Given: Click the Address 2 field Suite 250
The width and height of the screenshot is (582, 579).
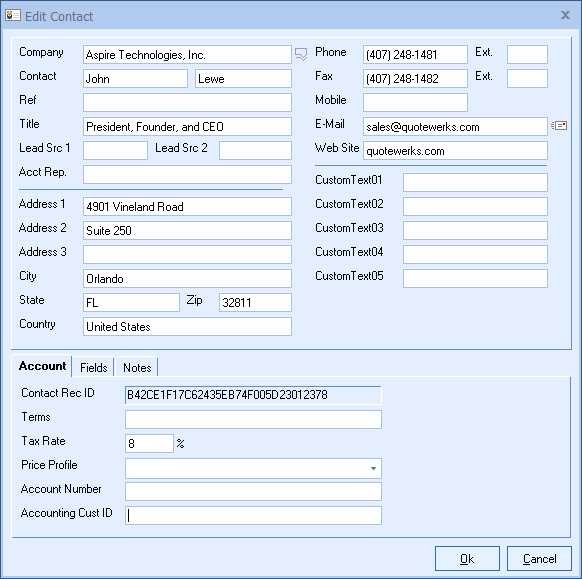Looking at the screenshot, I should [x=187, y=230].
